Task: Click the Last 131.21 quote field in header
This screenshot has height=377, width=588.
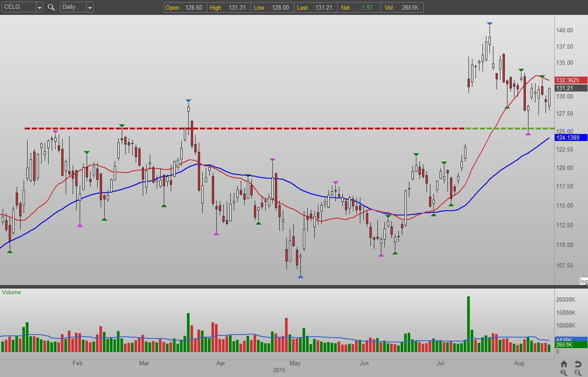Action: point(315,7)
